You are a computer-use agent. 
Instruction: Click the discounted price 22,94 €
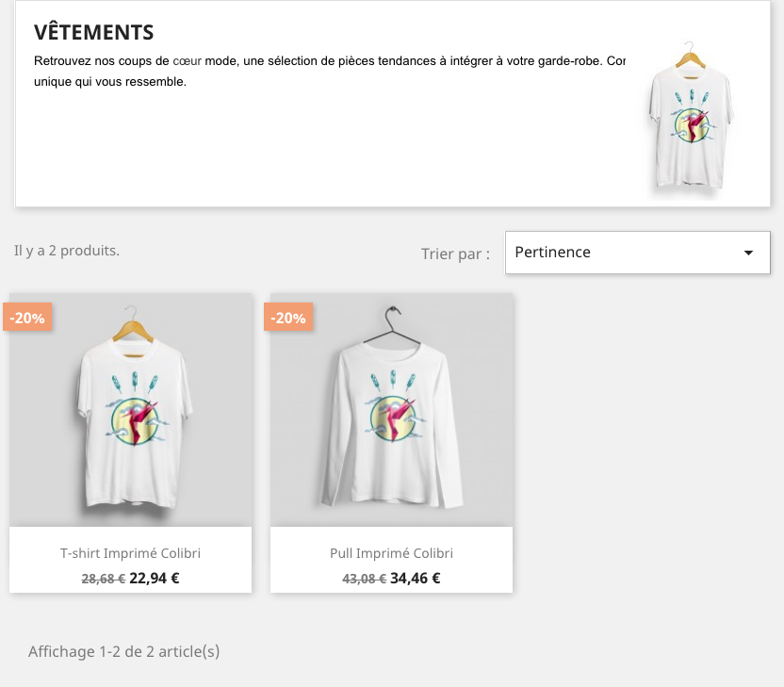point(155,579)
